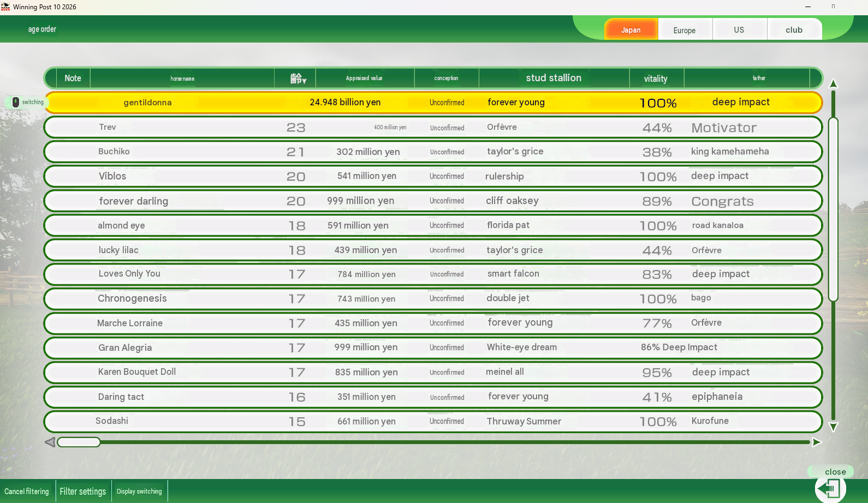Switch to the Japan tab
Image resolution: width=868 pixels, height=503 pixels.
coord(631,30)
